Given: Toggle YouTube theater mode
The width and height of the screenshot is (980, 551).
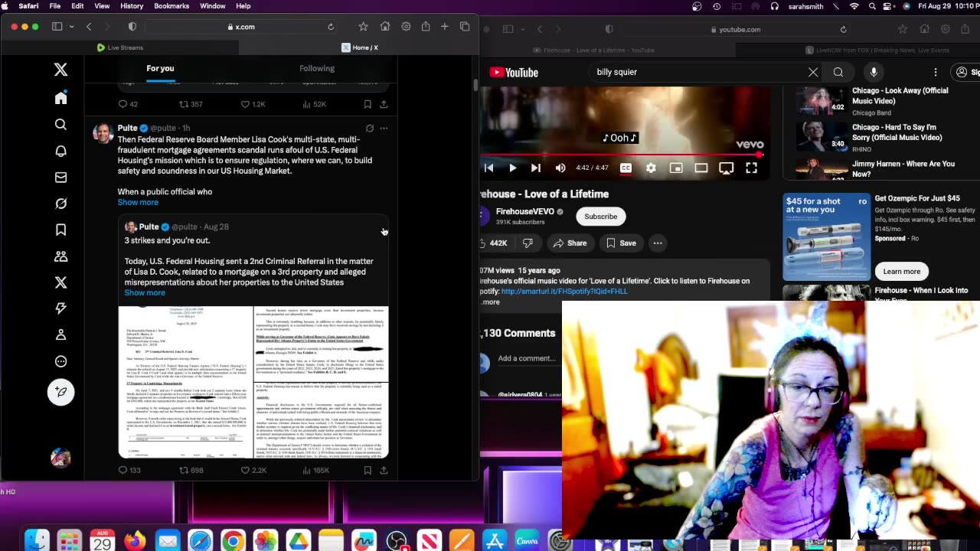Looking at the screenshot, I should tap(701, 168).
